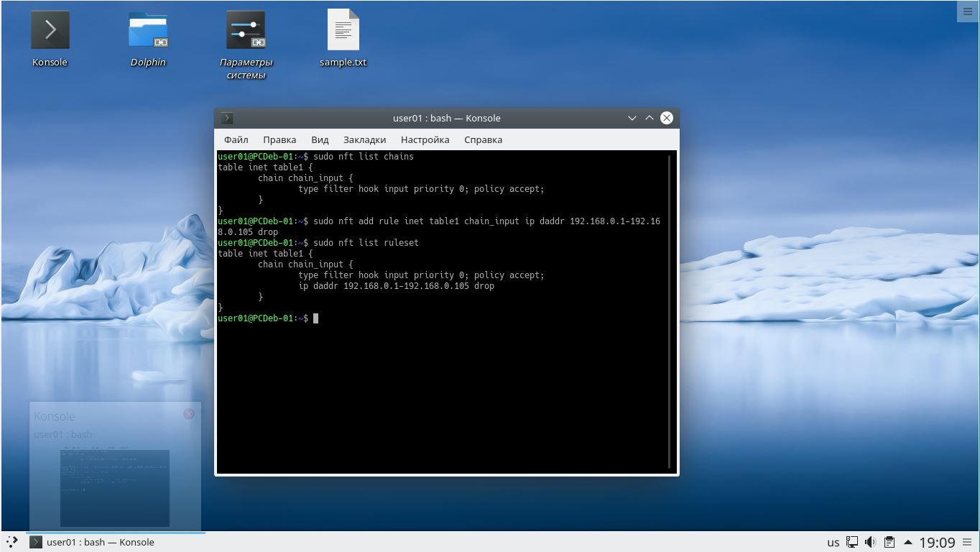Viewport: 980px width, 552px height.
Task: Switch keyboard layout indicator 'us'
Action: [x=833, y=543]
